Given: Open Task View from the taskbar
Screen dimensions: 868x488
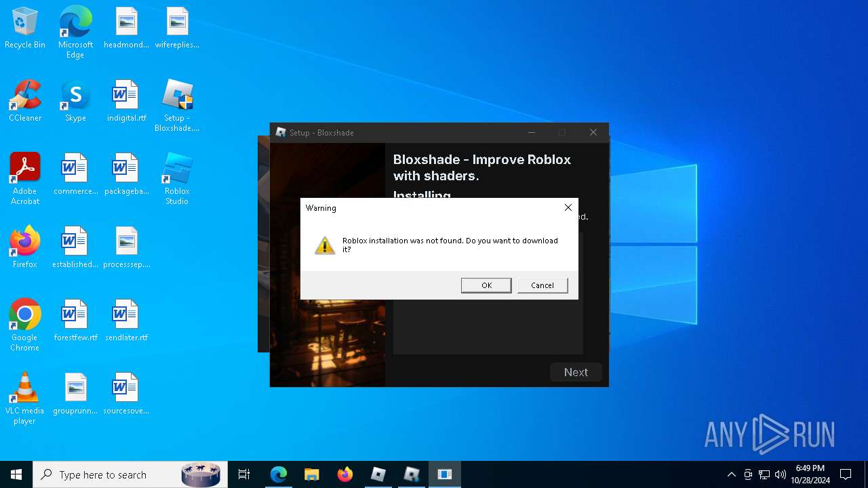Looking at the screenshot, I should pyautogui.click(x=244, y=474).
